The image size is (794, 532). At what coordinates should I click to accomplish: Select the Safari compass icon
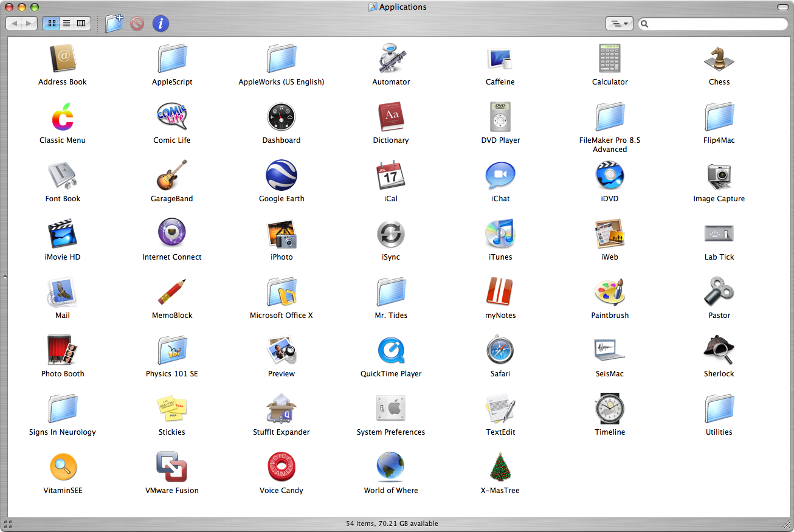pos(500,351)
